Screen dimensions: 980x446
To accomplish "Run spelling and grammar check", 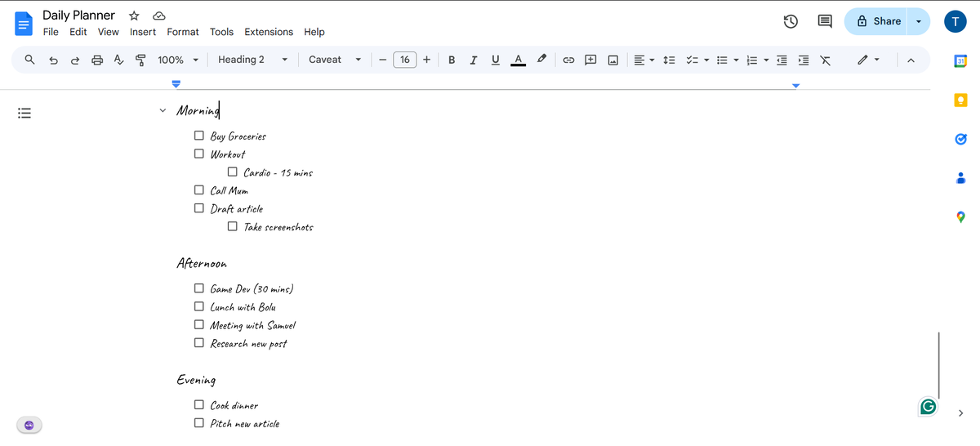I will (119, 60).
